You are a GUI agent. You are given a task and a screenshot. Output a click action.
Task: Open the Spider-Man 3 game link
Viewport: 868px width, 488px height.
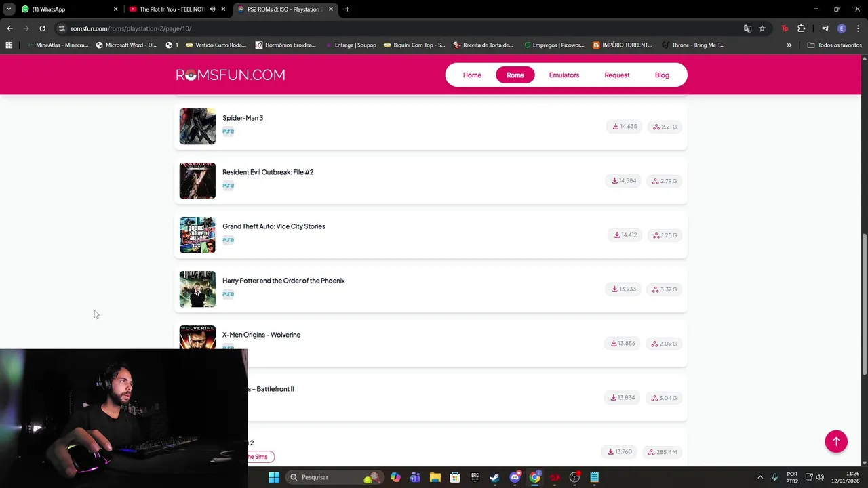243,118
